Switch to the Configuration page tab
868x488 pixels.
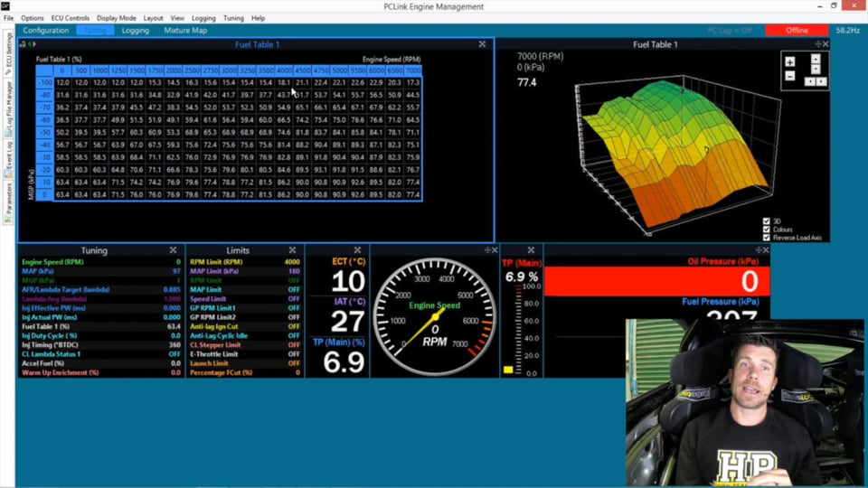click(46, 31)
